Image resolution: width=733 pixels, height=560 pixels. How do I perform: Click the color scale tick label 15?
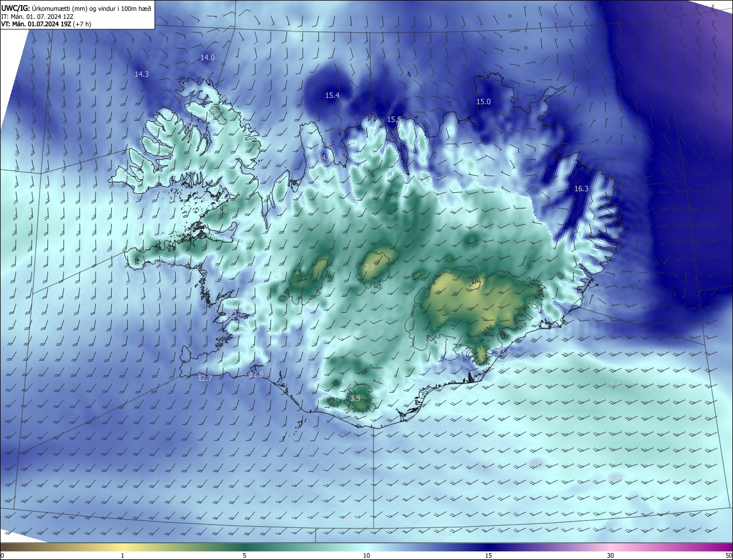488,555
